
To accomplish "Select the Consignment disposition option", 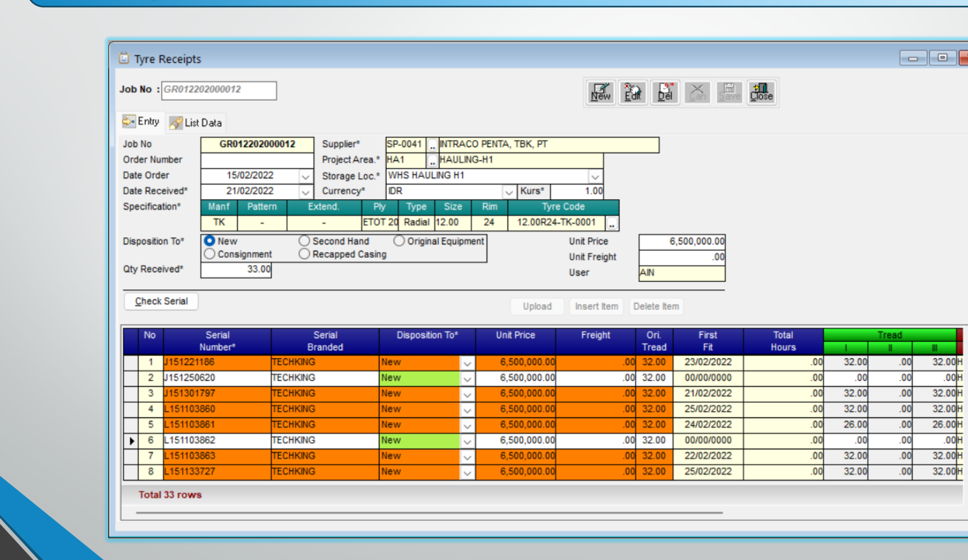I will click(210, 254).
